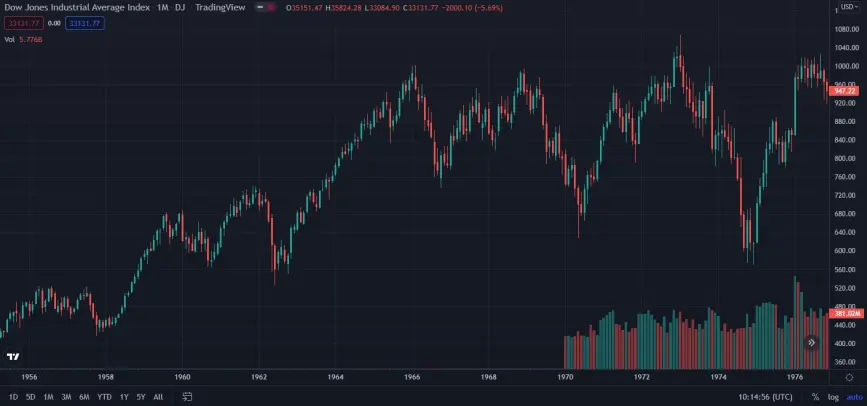Click the 1M interval label in title

[x=163, y=8]
